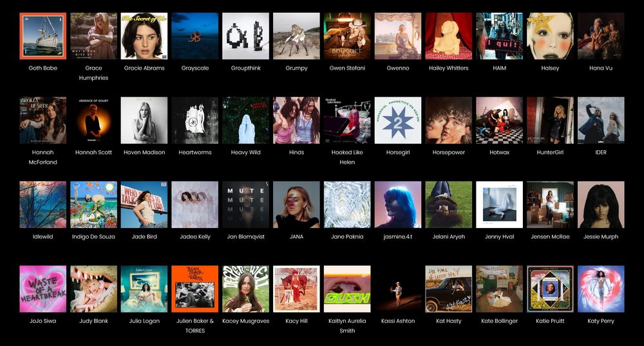Select the Haven Madison album cover
Screen dimensions: 644x346
(x=144, y=120)
